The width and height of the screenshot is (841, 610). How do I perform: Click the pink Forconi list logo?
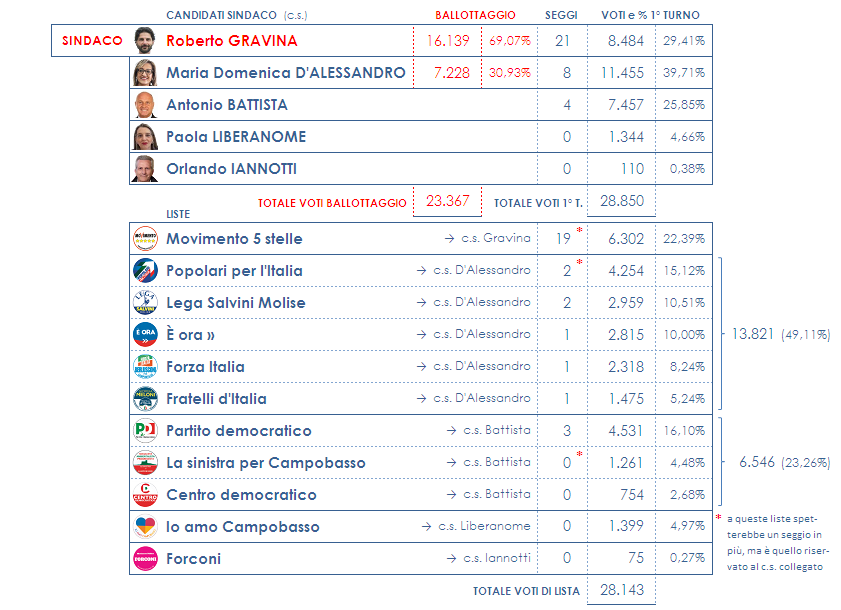coord(145,559)
